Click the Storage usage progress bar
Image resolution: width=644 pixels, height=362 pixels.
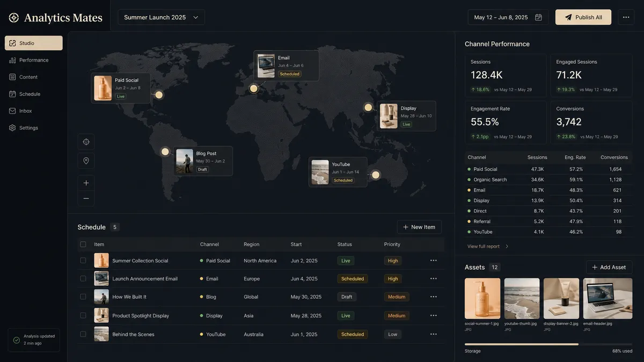[x=548, y=344]
